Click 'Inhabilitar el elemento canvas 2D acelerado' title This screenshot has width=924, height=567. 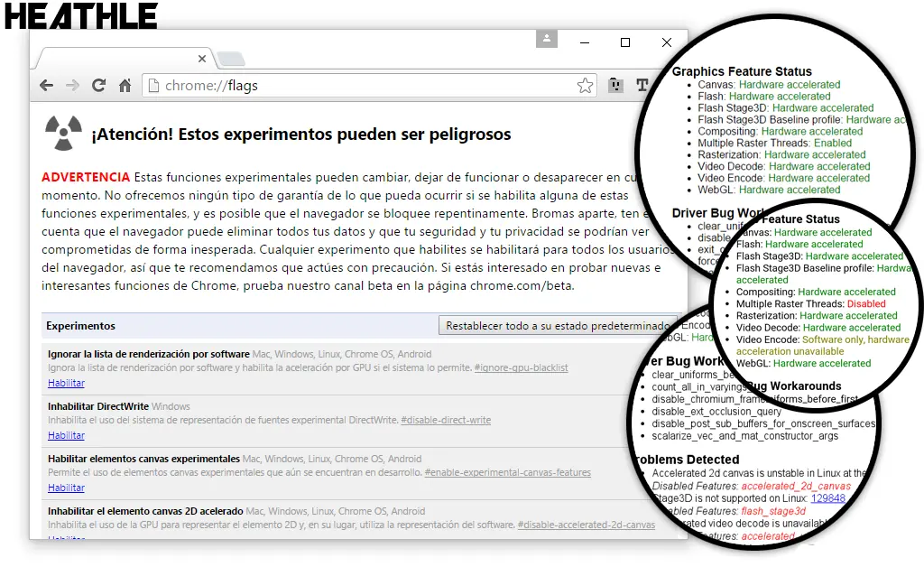point(145,511)
